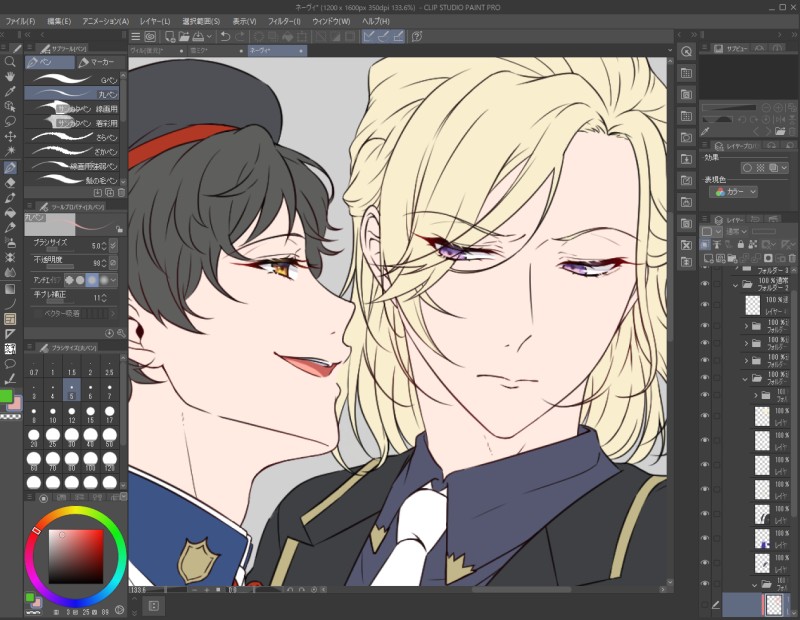This screenshot has width=800, height=620.
Task: Open the レイヤー(L) menu
Action: [155, 21]
